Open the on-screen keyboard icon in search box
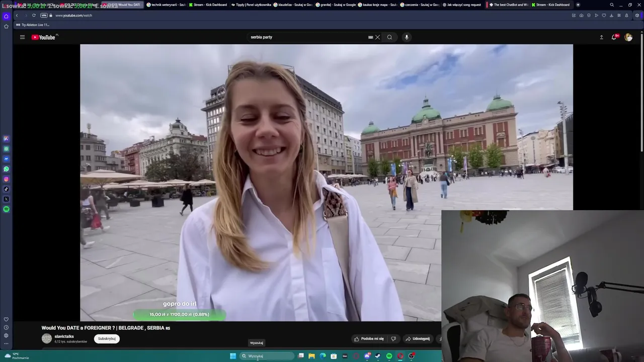Viewport: 644px width, 362px height. tap(371, 37)
